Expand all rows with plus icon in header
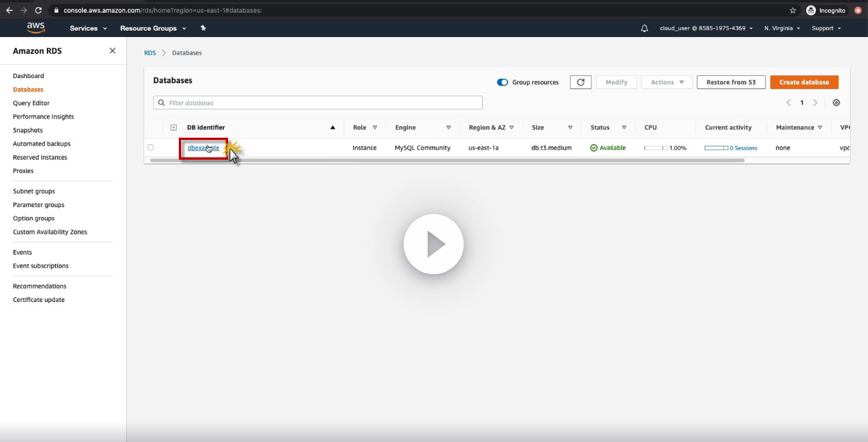 point(174,127)
